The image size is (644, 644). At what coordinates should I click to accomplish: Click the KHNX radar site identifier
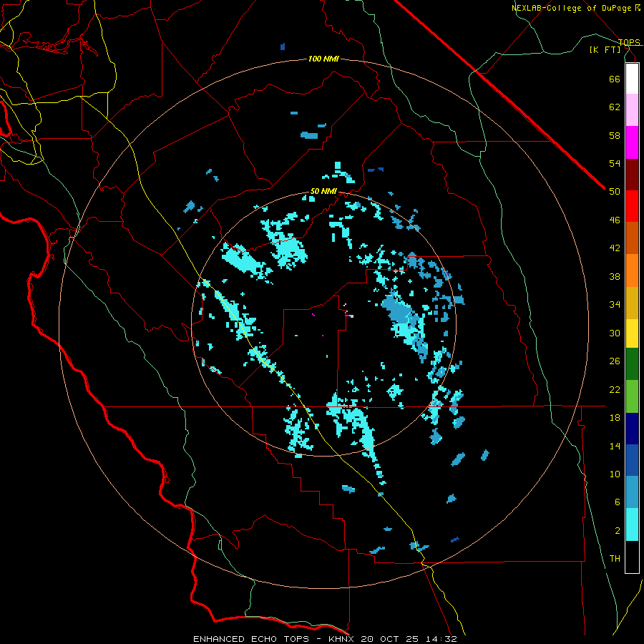(343, 639)
